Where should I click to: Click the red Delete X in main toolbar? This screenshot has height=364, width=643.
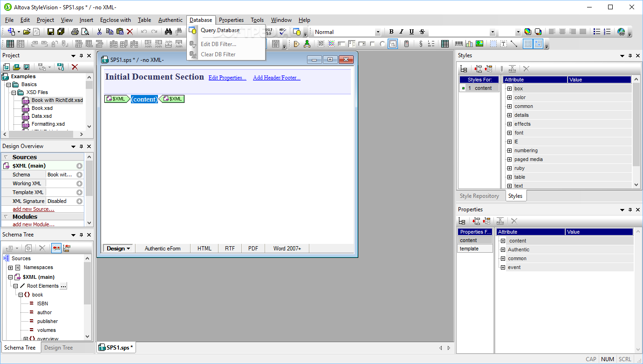point(130,32)
